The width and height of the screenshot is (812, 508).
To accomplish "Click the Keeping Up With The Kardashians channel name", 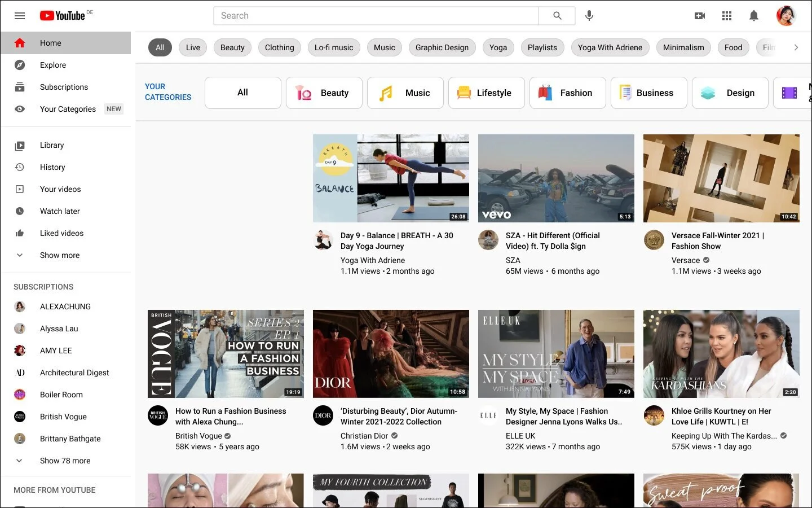I will click(x=724, y=436).
